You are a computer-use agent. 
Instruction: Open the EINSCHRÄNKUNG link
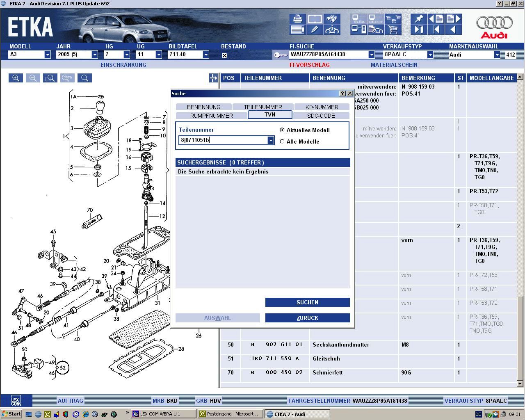(123, 65)
